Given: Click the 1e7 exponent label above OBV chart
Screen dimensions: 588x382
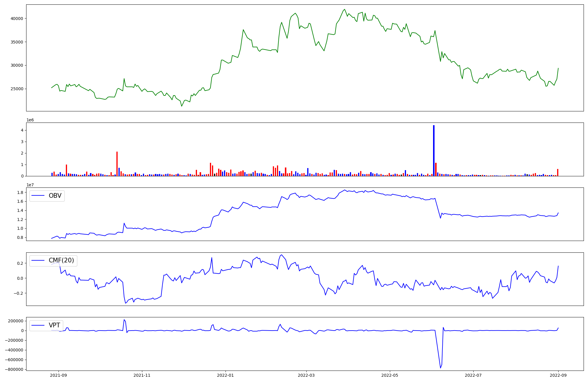Looking at the screenshot, I should 30,185.
